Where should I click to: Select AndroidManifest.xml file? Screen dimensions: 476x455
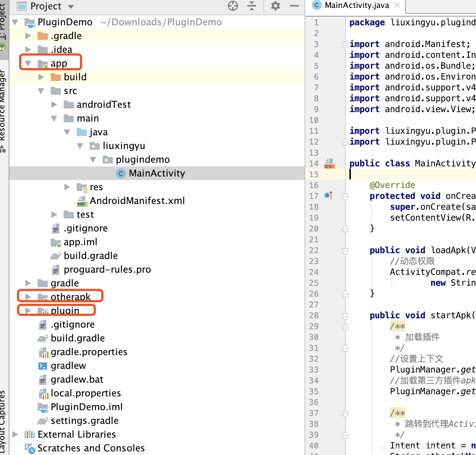[x=137, y=201]
